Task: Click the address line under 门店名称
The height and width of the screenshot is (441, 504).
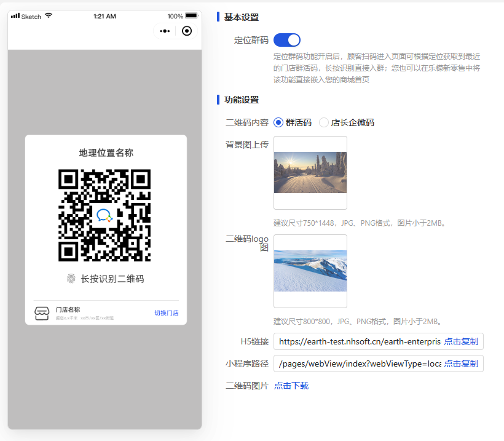Action: coord(85,318)
